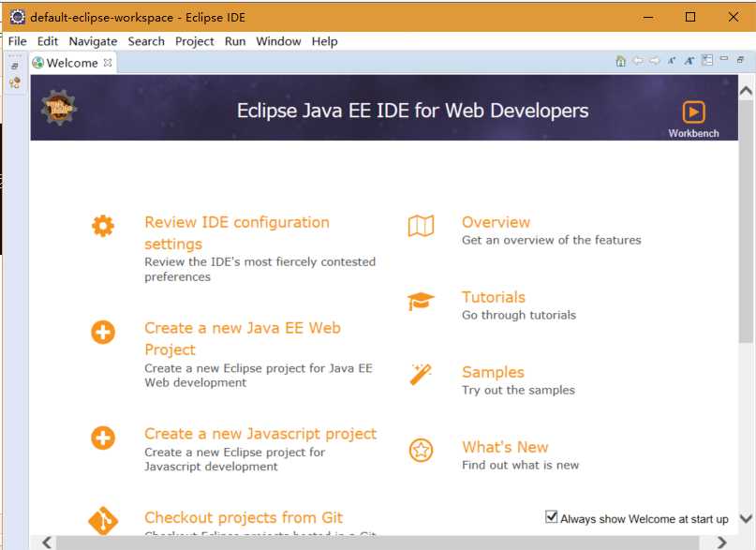
Task: Click "Create a new Eclipse project for Javascript development" text
Action: point(235,459)
